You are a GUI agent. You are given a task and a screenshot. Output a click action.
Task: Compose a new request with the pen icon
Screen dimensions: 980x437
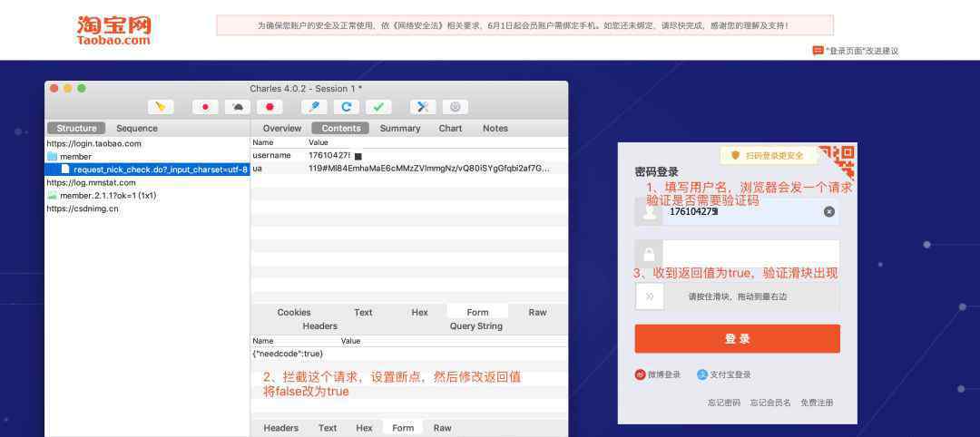click(x=314, y=107)
